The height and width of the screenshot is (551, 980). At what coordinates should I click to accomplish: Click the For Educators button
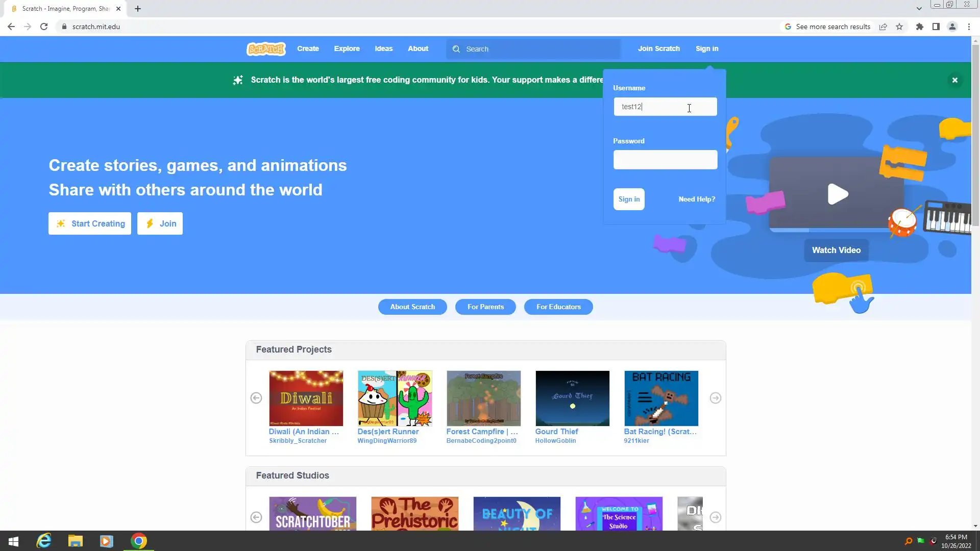point(558,307)
